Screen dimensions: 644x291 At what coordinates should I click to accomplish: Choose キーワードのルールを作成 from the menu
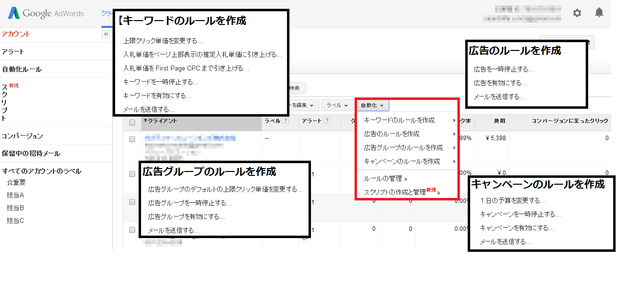[399, 120]
